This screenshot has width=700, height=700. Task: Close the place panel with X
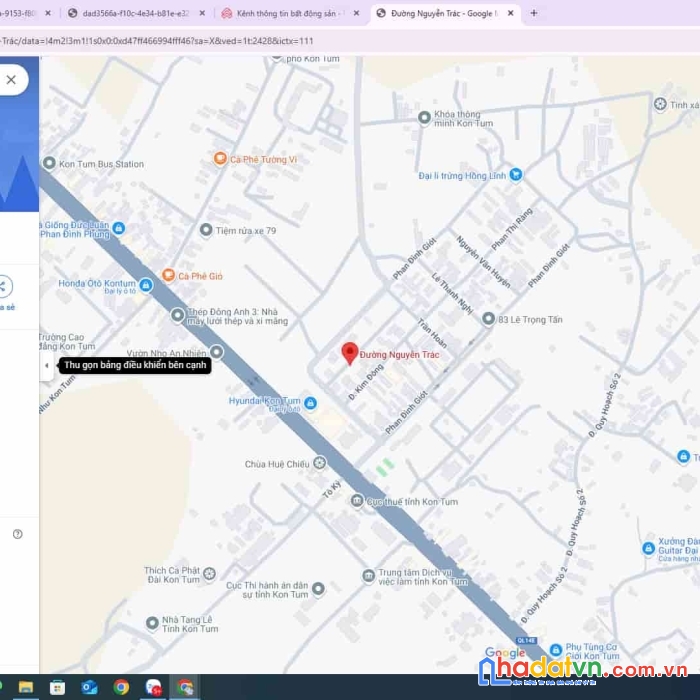click(x=11, y=80)
